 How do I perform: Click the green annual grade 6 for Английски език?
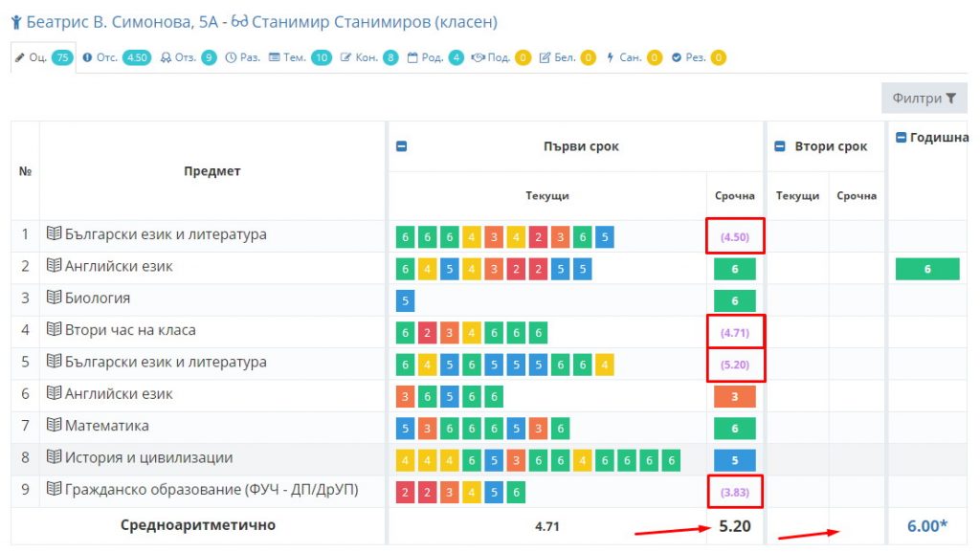[x=926, y=270]
